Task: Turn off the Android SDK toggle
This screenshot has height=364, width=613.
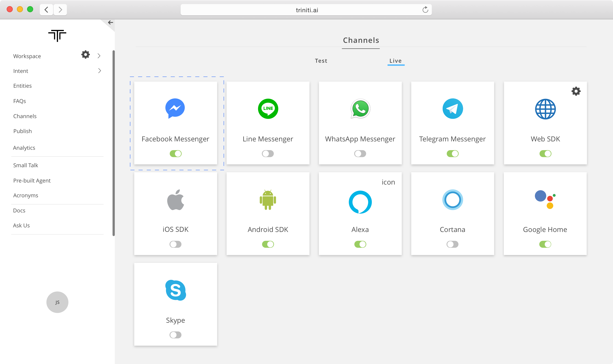Action: tap(268, 244)
